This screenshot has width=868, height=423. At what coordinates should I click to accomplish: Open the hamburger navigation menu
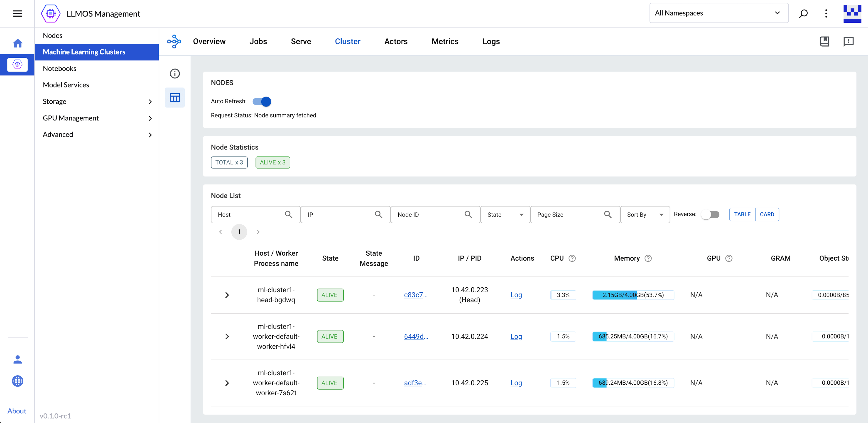tap(17, 13)
